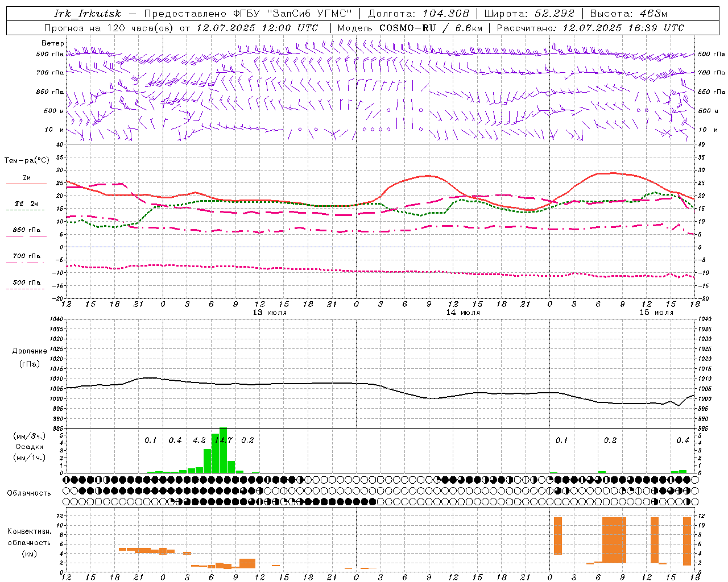Click the "Давление" pressure panel label
728x582 pixels.
click(x=30, y=351)
